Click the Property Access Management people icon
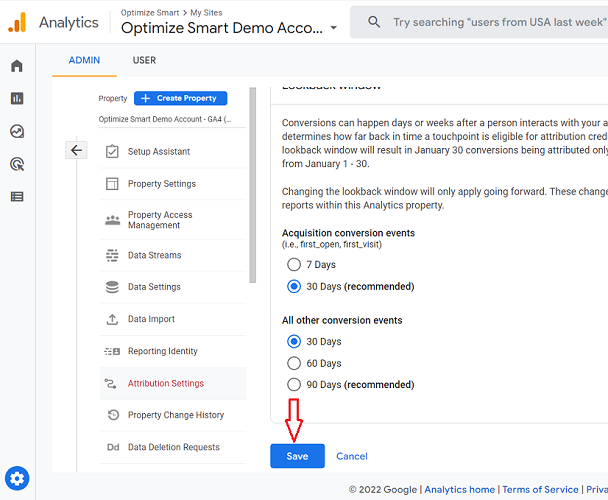 (x=112, y=220)
